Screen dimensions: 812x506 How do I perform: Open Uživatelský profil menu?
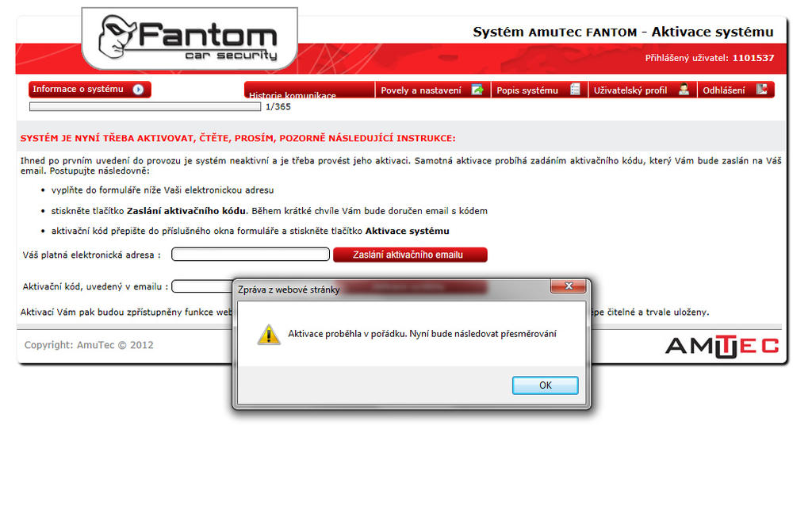point(642,90)
